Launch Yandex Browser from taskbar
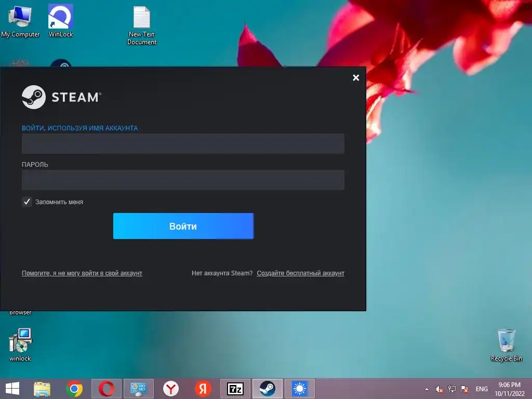This screenshot has height=399, width=532. [170, 389]
